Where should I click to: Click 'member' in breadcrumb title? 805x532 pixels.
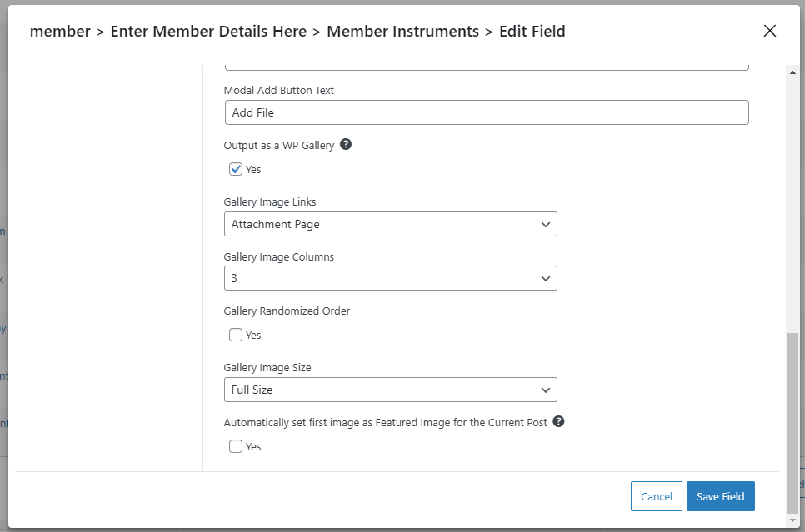point(60,32)
